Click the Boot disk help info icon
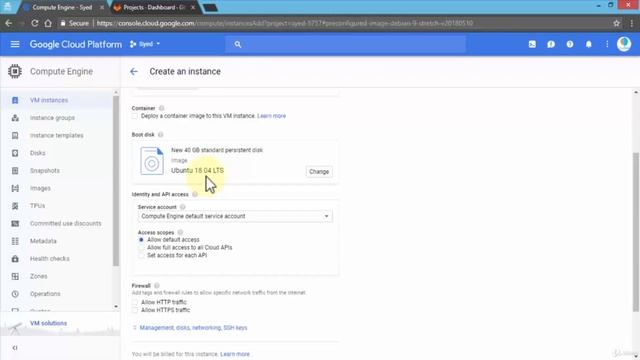The height and width of the screenshot is (360, 640). click(160, 134)
